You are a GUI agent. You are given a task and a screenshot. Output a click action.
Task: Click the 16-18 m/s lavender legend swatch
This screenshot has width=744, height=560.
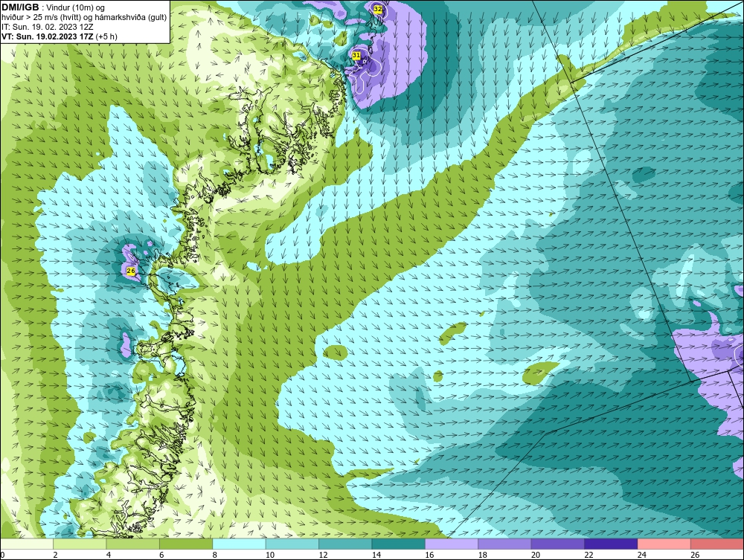[452, 544]
